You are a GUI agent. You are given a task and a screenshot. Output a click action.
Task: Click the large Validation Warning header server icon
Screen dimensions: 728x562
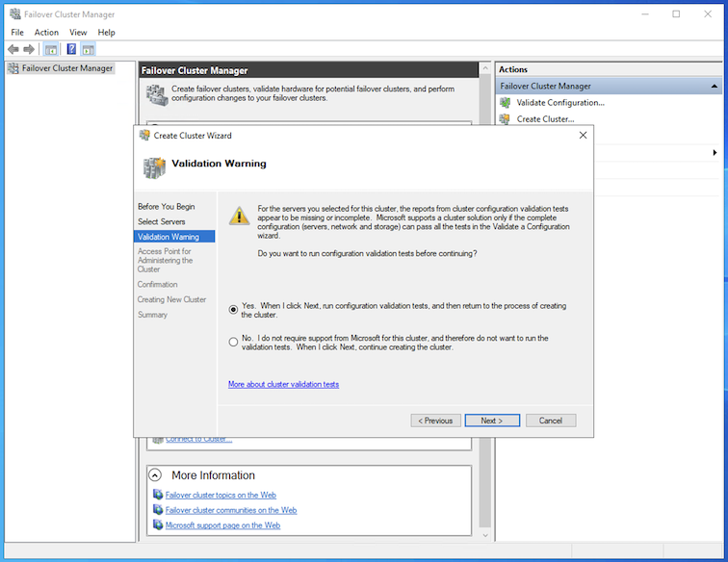coord(154,168)
